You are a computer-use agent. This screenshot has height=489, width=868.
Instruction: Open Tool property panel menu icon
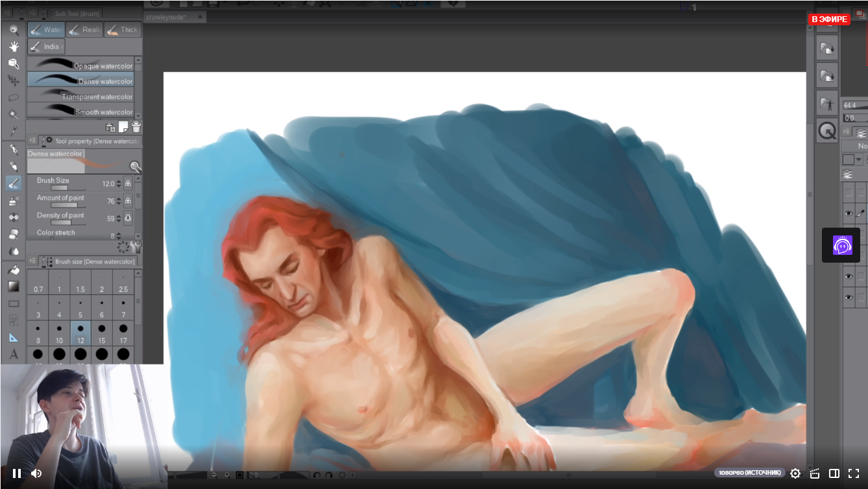[33, 140]
